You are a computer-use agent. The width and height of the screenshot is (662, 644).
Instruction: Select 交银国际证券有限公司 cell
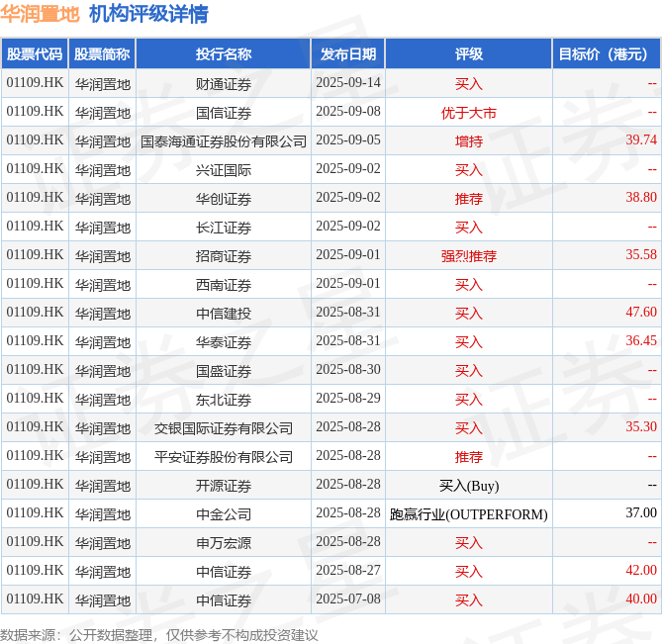[x=224, y=428]
